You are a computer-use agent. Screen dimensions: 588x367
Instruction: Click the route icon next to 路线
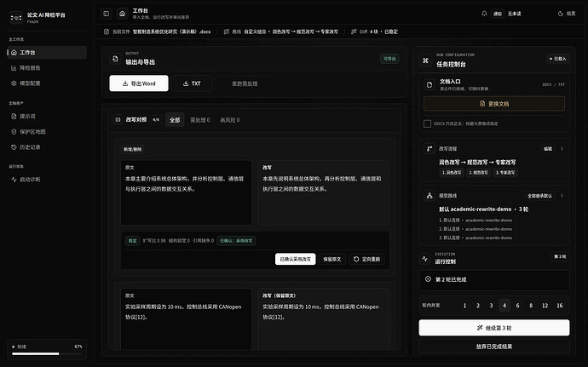pos(226,32)
